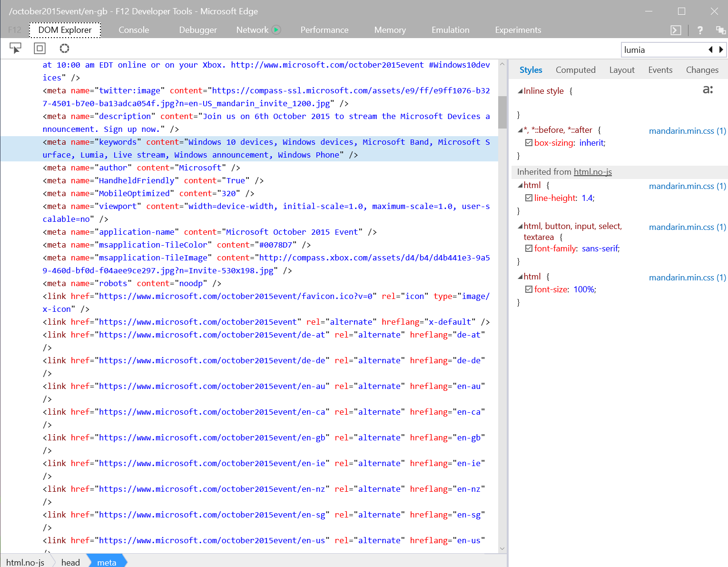Disable the line-height property checkbox
The width and height of the screenshot is (728, 567).
pyautogui.click(x=529, y=198)
